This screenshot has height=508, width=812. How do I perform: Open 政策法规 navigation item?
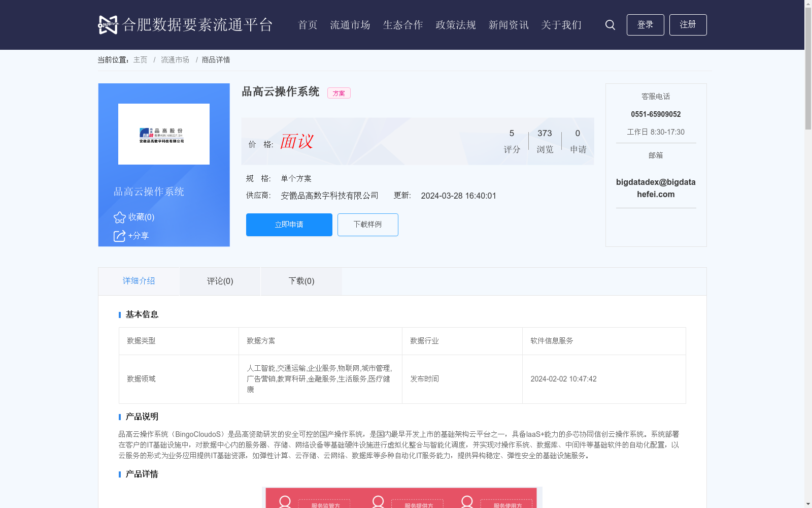tap(456, 25)
